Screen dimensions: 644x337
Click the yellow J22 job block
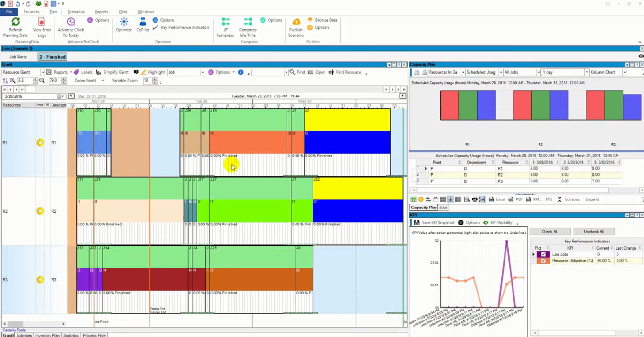pos(357,188)
